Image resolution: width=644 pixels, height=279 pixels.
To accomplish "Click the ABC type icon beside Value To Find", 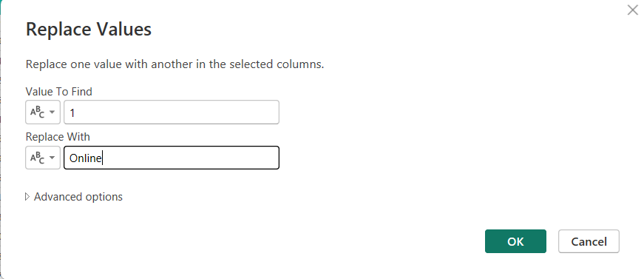I will [38, 112].
